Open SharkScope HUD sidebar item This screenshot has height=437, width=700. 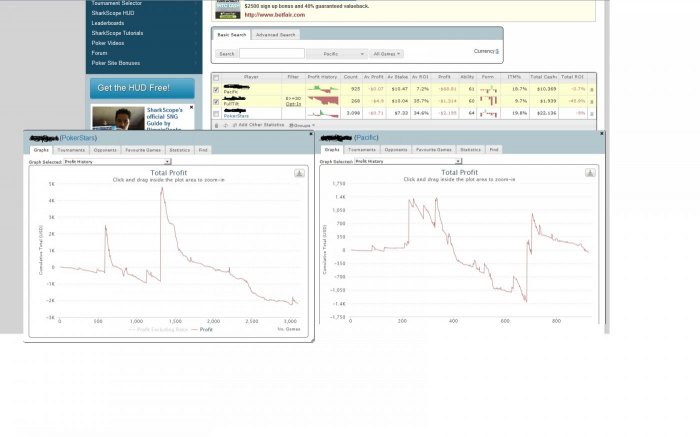pyautogui.click(x=113, y=13)
